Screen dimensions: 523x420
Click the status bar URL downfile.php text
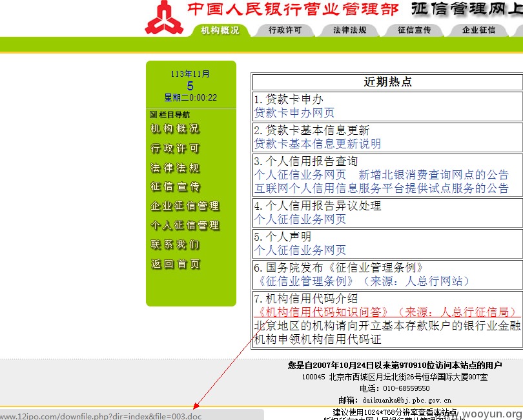click(x=101, y=416)
